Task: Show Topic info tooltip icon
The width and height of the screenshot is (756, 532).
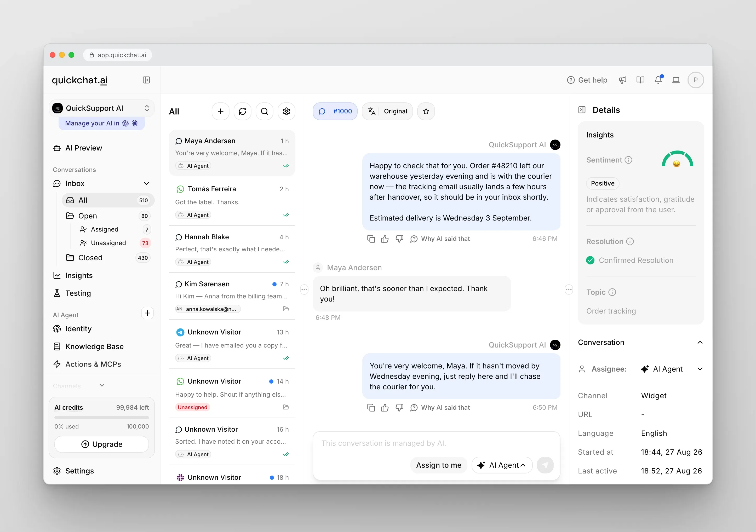Action: (612, 292)
